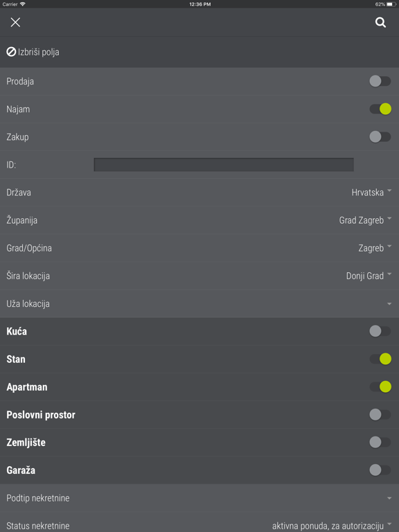Turn off the Najam toggle
Image resolution: width=399 pixels, height=532 pixels.
(x=380, y=109)
